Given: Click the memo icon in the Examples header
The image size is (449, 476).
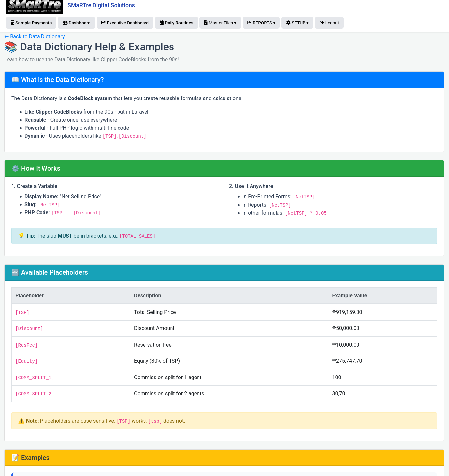Looking at the screenshot, I should click(15, 458).
